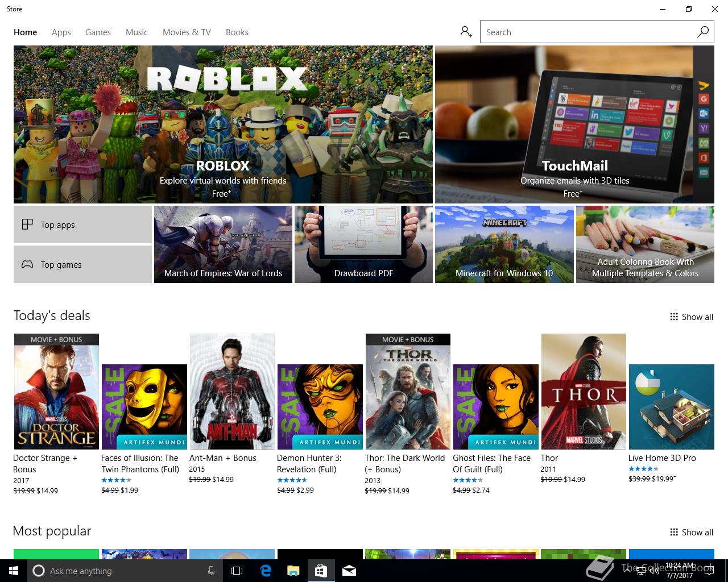Screen dimensions: 728x582
Task: Go to the Music tab
Action: [136, 32]
